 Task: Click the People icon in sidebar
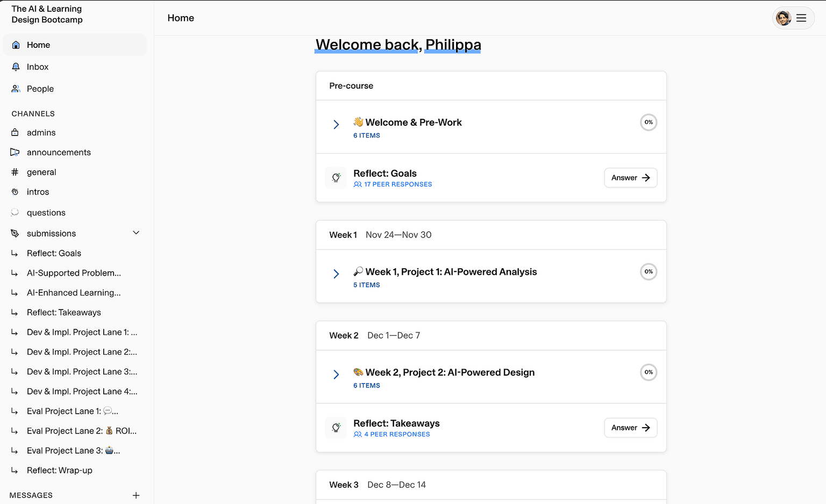tap(16, 89)
